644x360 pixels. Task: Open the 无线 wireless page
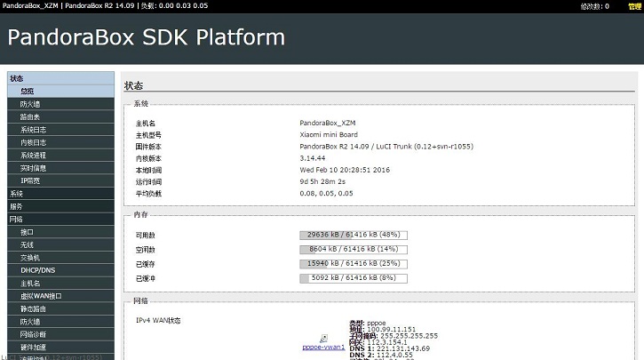click(60, 244)
